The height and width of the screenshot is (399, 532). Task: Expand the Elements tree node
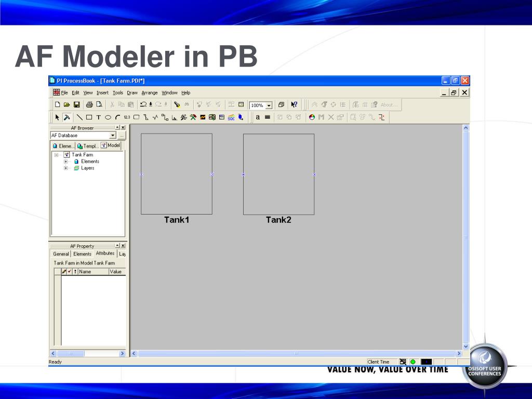(x=66, y=162)
